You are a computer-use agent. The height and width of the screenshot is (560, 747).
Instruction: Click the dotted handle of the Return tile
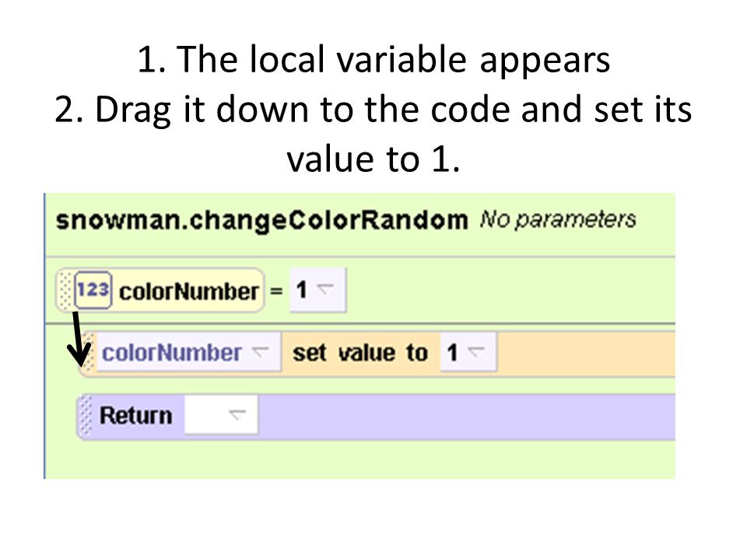point(85,415)
